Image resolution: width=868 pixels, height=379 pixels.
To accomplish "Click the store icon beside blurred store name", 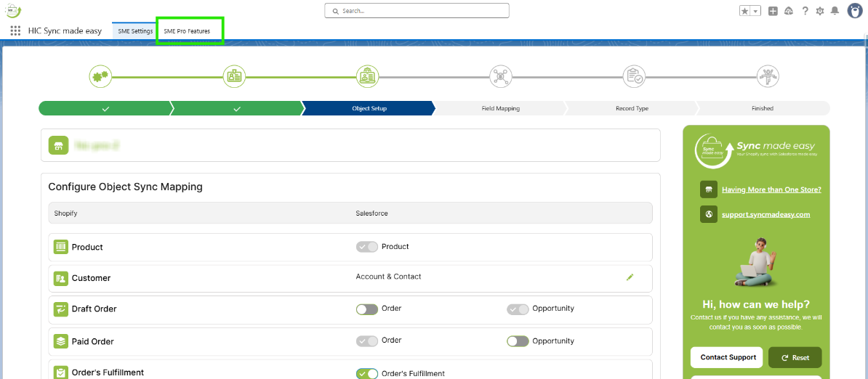I will click(58, 145).
